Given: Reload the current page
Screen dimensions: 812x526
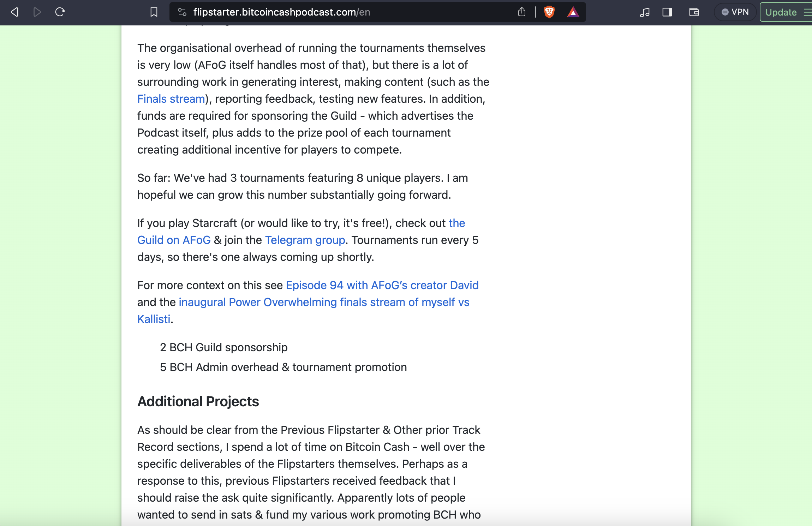Looking at the screenshot, I should (x=60, y=12).
